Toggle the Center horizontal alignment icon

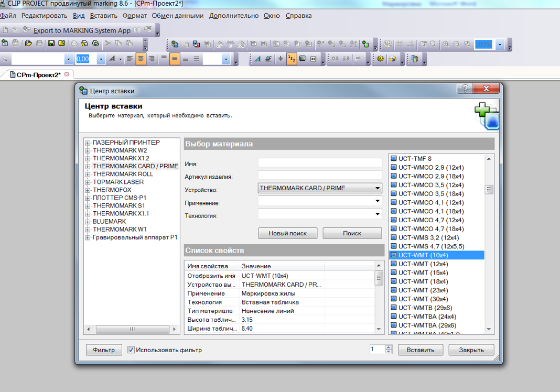[141, 59]
